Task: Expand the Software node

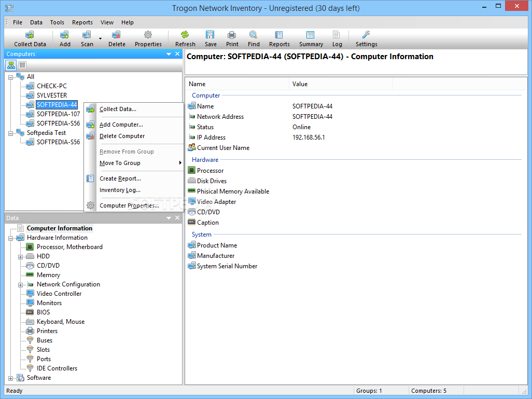Action: click(x=11, y=379)
